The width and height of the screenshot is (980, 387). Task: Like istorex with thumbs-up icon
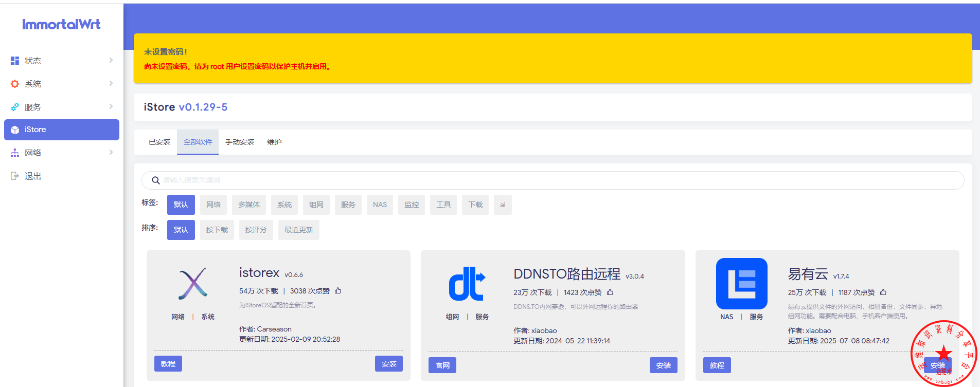point(338,291)
